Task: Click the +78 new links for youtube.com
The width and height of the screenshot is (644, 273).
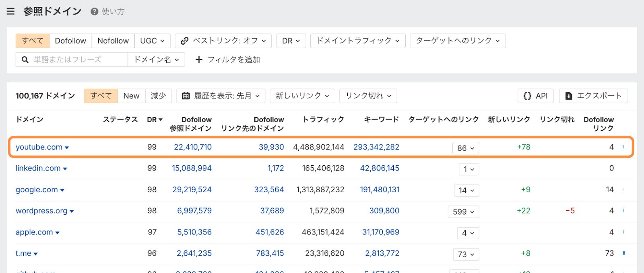Action: (x=524, y=147)
